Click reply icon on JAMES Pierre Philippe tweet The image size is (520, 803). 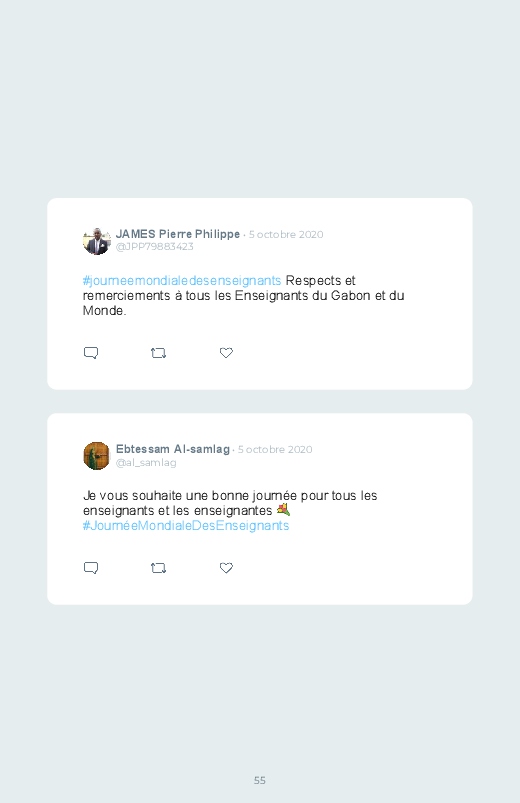pyautogui.click(x=91, y=353)
